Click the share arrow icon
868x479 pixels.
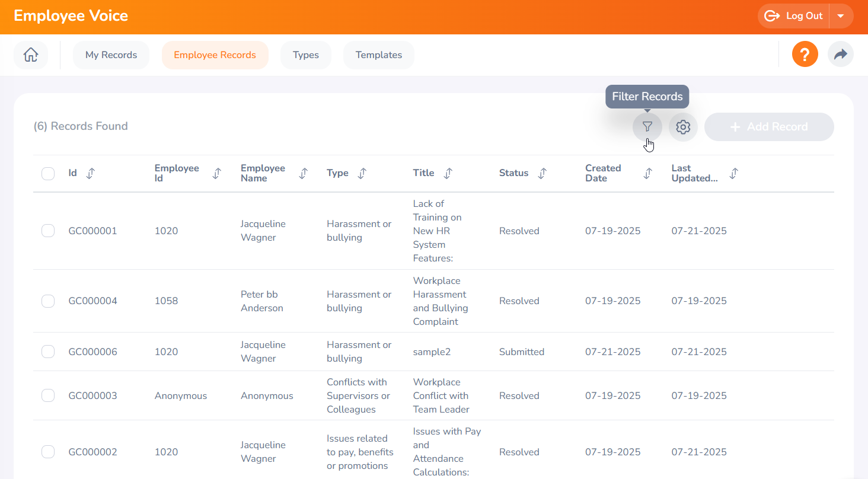tap(840, 55)
